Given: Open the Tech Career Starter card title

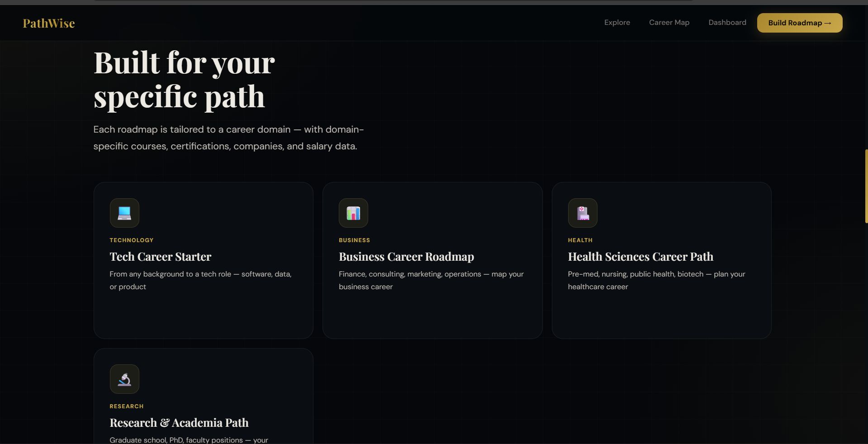Looking at the screenshot, I should 160,257.
